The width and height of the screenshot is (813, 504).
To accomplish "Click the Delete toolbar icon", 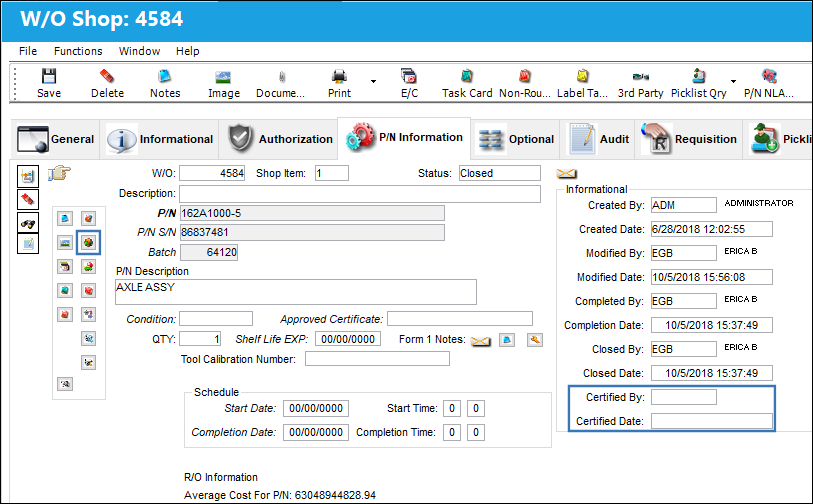I will click(107, 77).
